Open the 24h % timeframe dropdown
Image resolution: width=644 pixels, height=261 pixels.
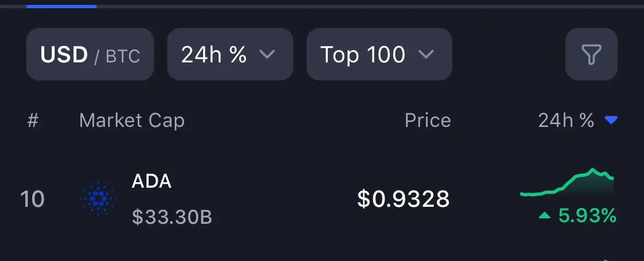coord(230,54)
